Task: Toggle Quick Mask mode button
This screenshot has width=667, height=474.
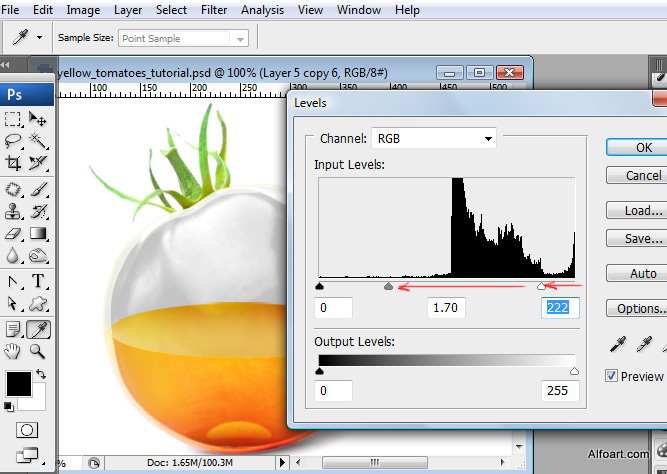Action: [x=27, y=429]
